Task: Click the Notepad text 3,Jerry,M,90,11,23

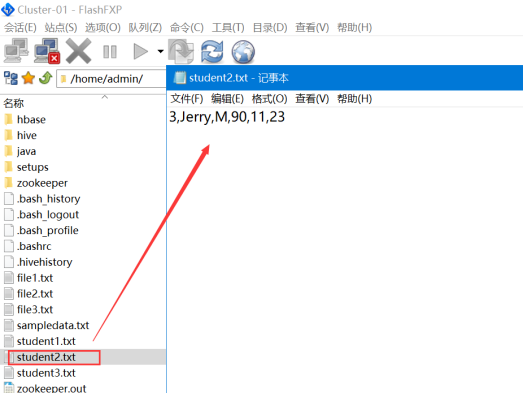Action: pos(227,117)
